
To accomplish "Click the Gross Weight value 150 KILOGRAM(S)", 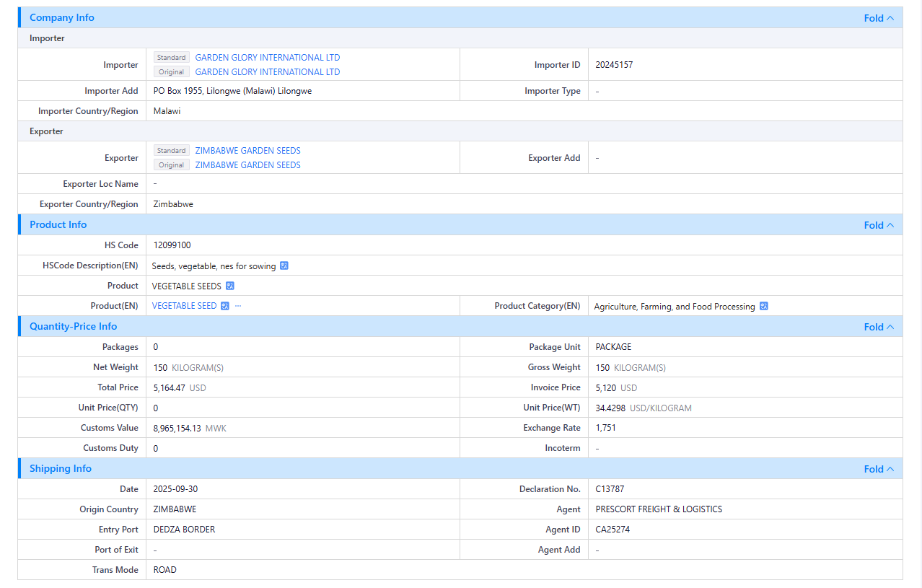I will (x=631, y=367).
